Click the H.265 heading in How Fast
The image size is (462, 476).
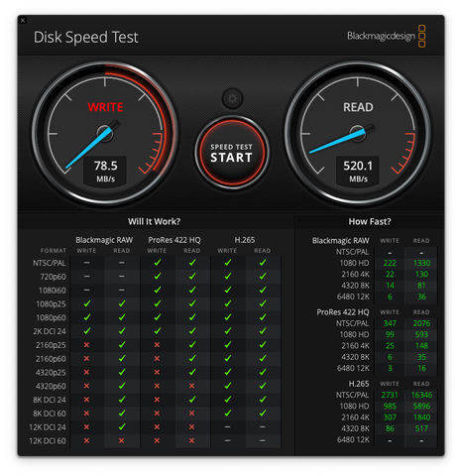click(x=359, y=384)
